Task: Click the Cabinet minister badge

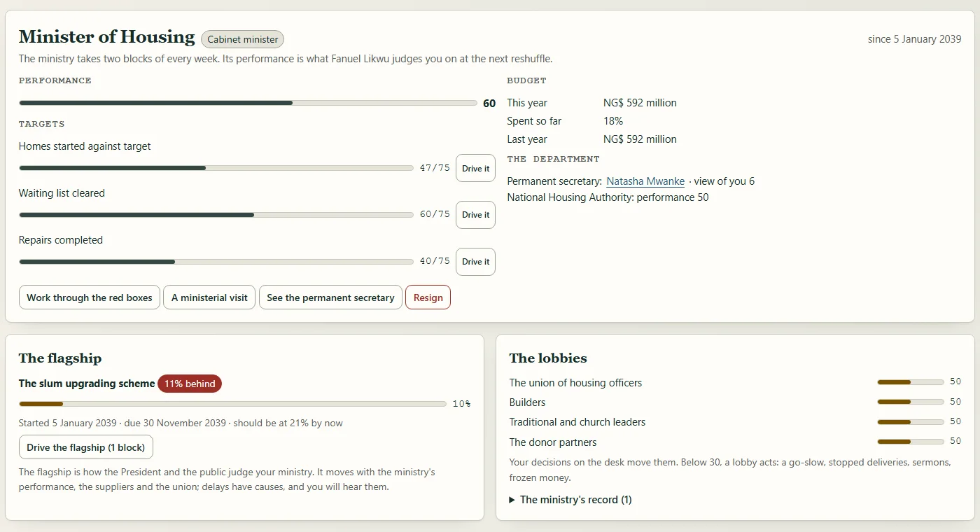Action: 242,39
